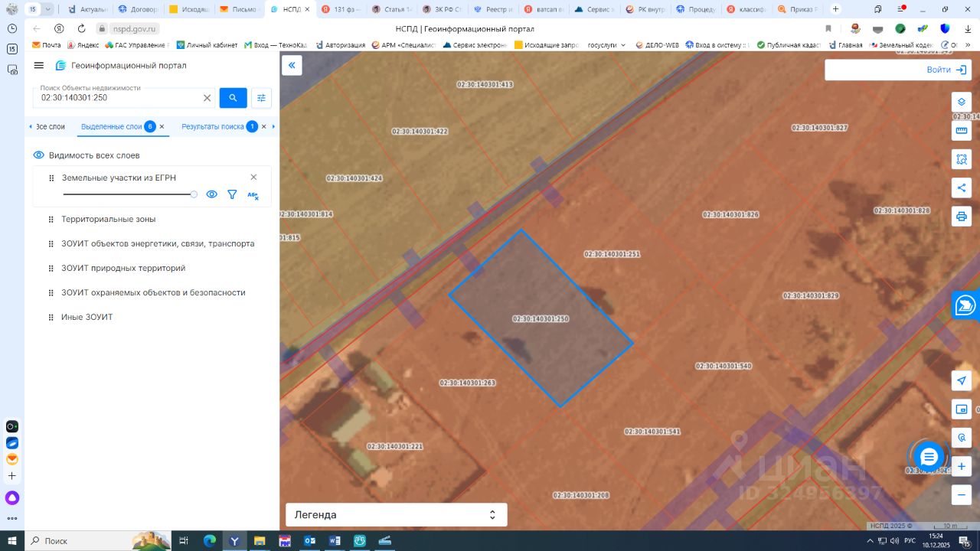The height and width of the screenshot is (551, 980).
Task: Select the 'Иные ЗОУИТ' layer
Action: (87, 317)
